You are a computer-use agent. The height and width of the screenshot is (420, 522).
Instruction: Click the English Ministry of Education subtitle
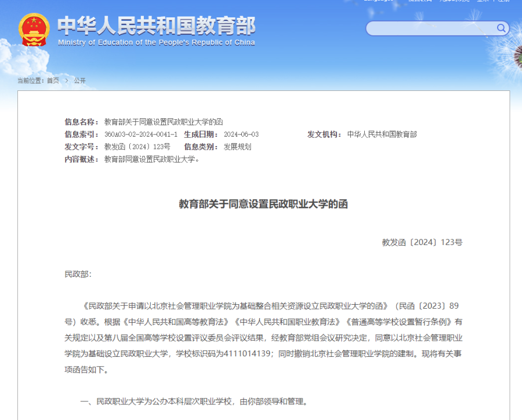[156, 43]
